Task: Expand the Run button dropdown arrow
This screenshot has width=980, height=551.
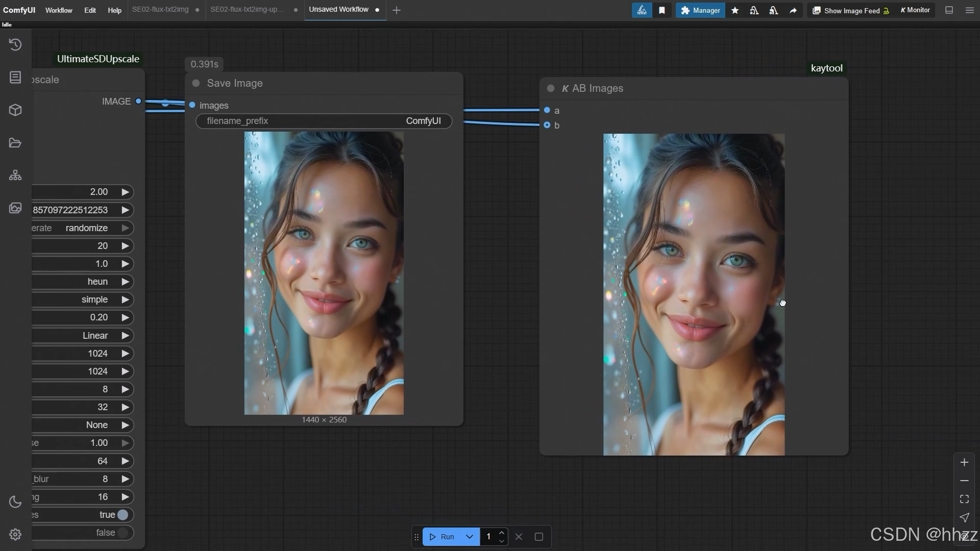Action: [470, 537]
